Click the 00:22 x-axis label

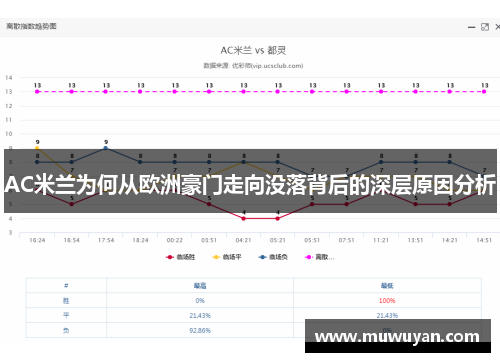[x=175, y=240]
